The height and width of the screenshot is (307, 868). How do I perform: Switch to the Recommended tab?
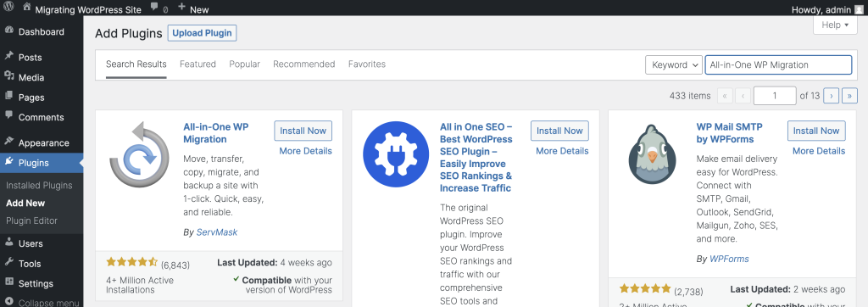tap(304, 64)
